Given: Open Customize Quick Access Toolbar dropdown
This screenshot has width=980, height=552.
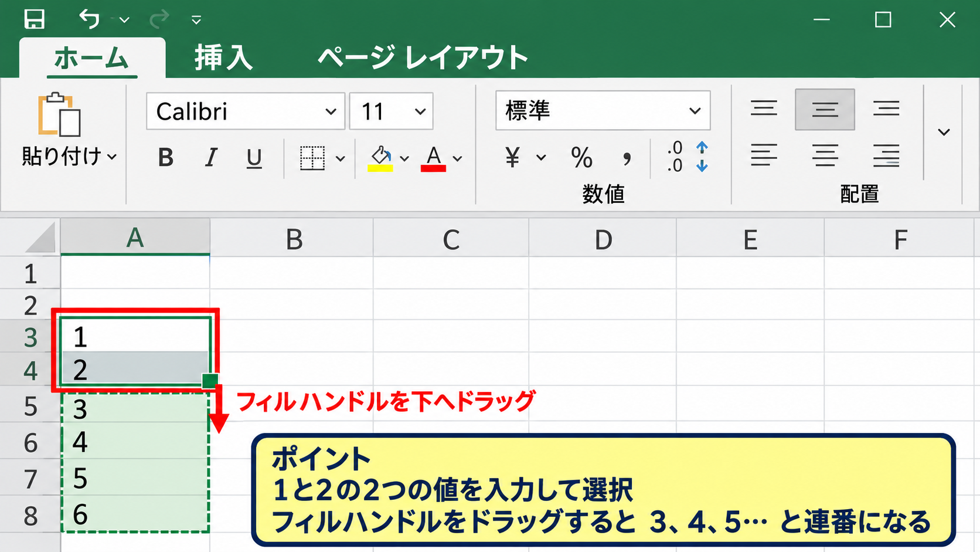Looking at the screenshot, I should (196, 21).
